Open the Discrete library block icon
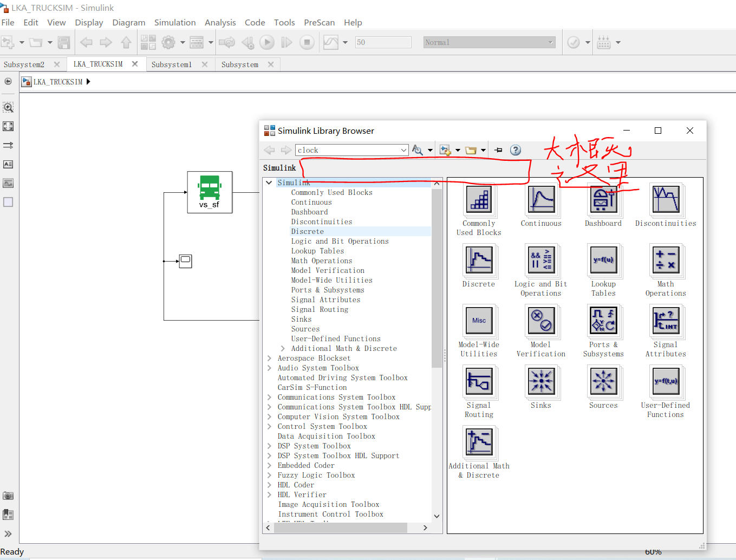 click(x=479, y=261)
